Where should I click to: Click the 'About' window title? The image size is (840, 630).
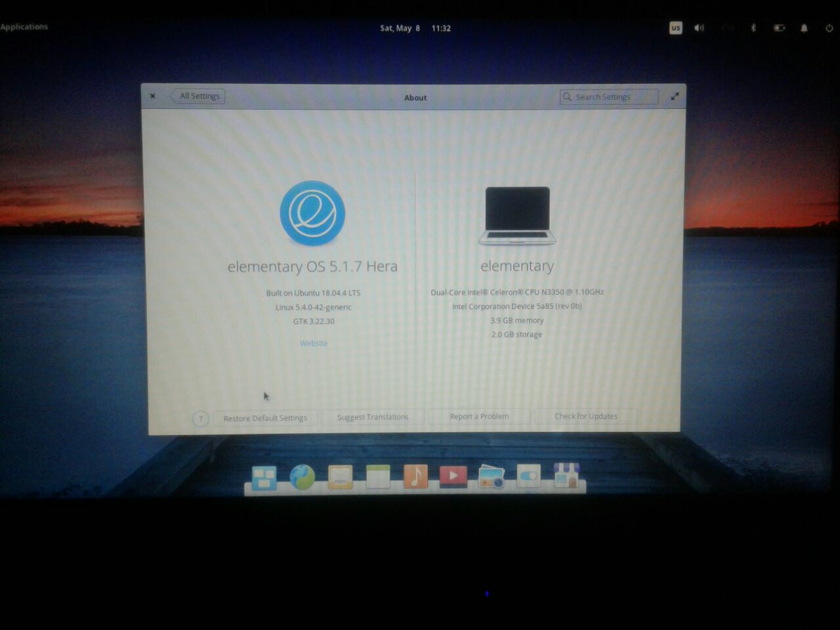click(415, 98)
